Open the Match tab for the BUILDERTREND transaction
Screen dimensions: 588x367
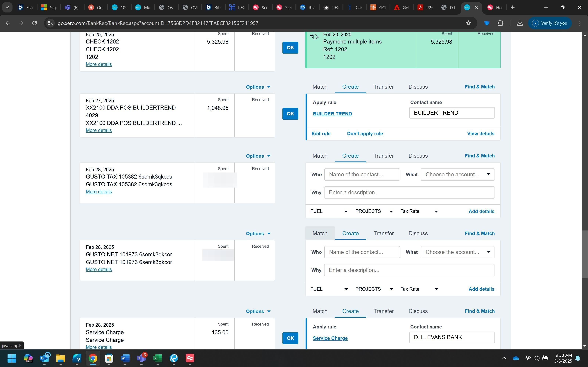[x=320, y=87]
